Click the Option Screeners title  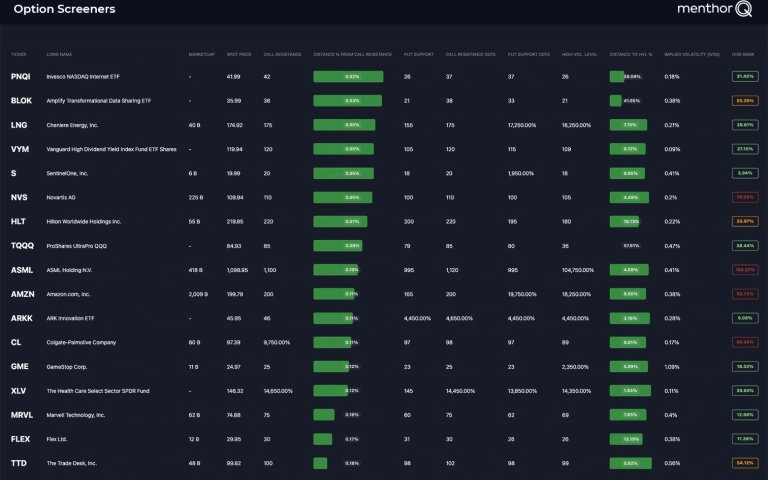[65, 9]
